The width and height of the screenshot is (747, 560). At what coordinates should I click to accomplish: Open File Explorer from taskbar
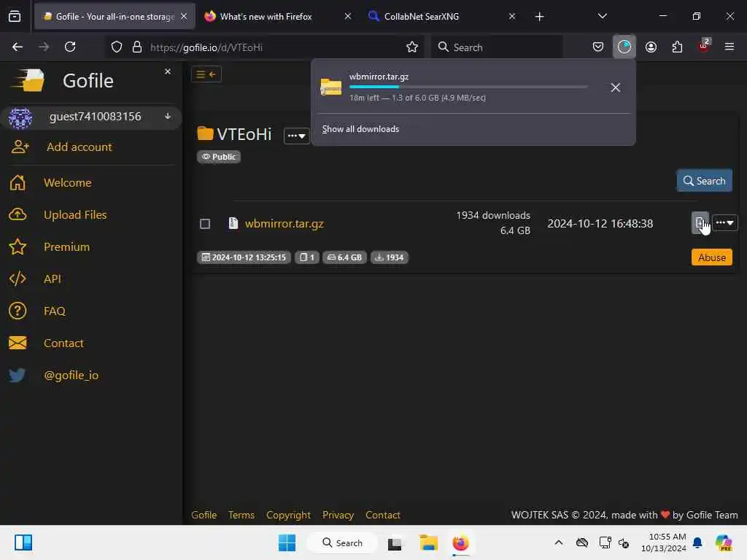[428, 542]
